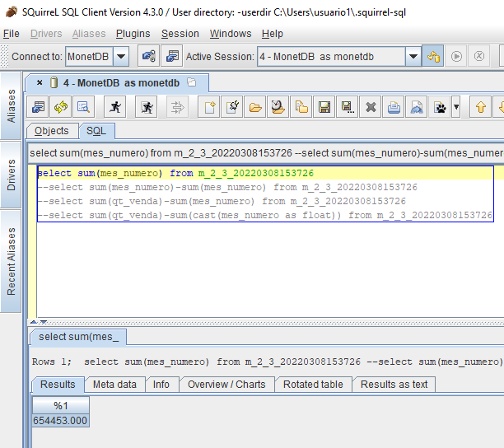Click the open folder icon

(255, 107)
